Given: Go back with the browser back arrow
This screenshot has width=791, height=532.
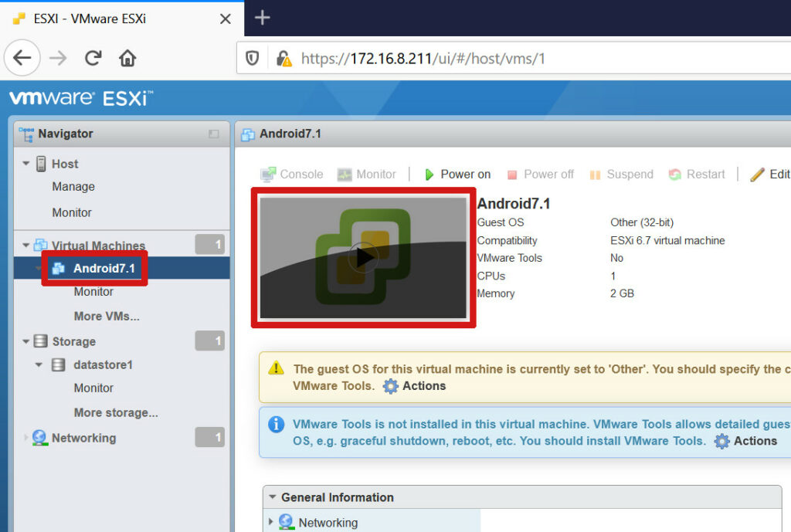Looking at the screenshot, I should [x=22, y=58].
